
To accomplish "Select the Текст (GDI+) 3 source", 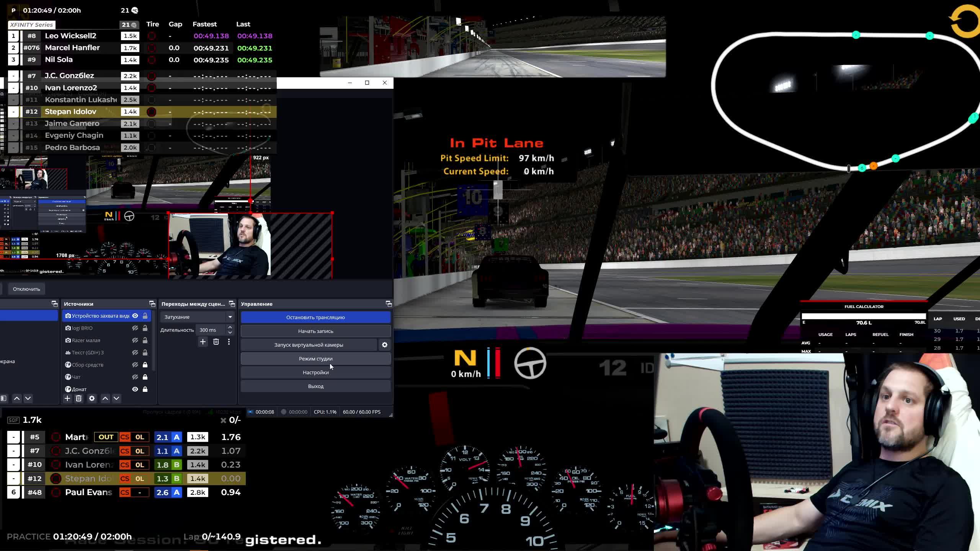I will pyautogui.click(x=88, y=352).
